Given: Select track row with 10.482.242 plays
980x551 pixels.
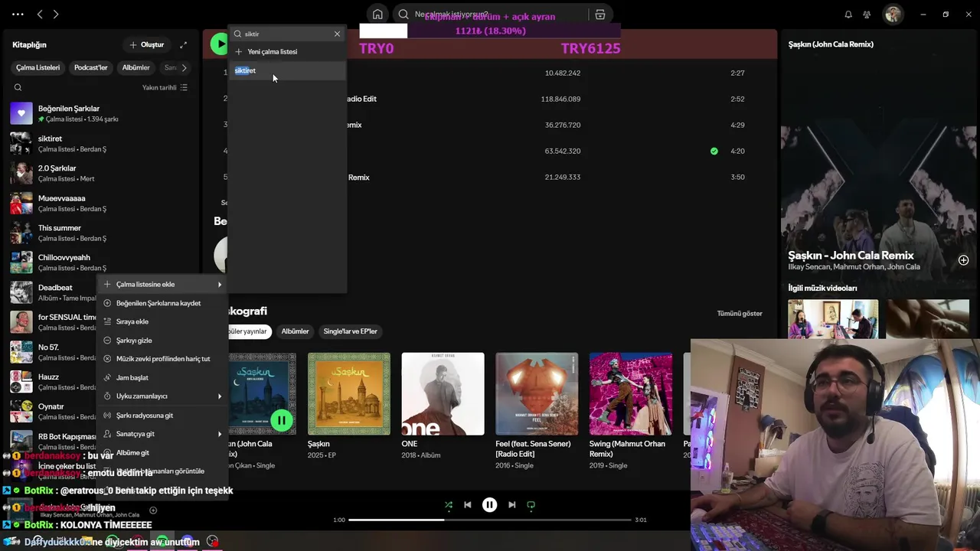Looking at the screenshot, I should point(490,73).
